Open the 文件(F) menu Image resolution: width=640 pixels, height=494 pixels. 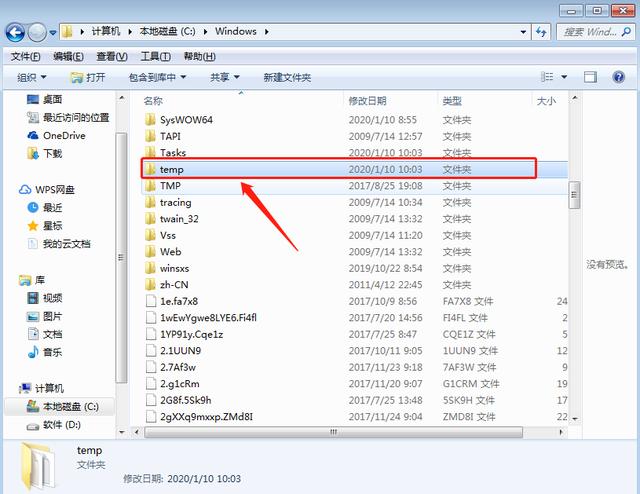point(25,56)
